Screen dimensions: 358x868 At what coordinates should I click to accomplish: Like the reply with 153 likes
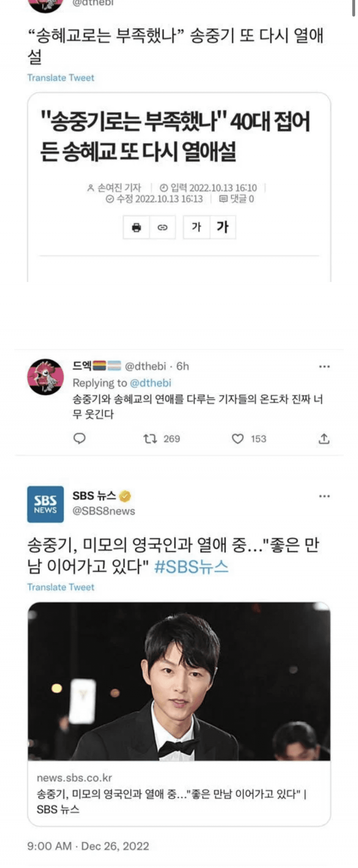[x=238, y=439]
